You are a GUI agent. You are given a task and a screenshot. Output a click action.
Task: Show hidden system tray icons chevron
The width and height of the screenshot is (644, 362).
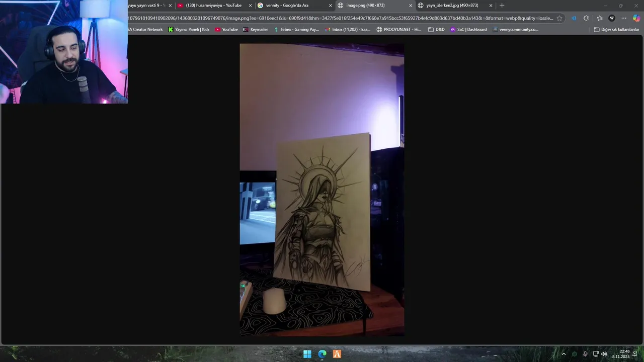pos(563,354)
